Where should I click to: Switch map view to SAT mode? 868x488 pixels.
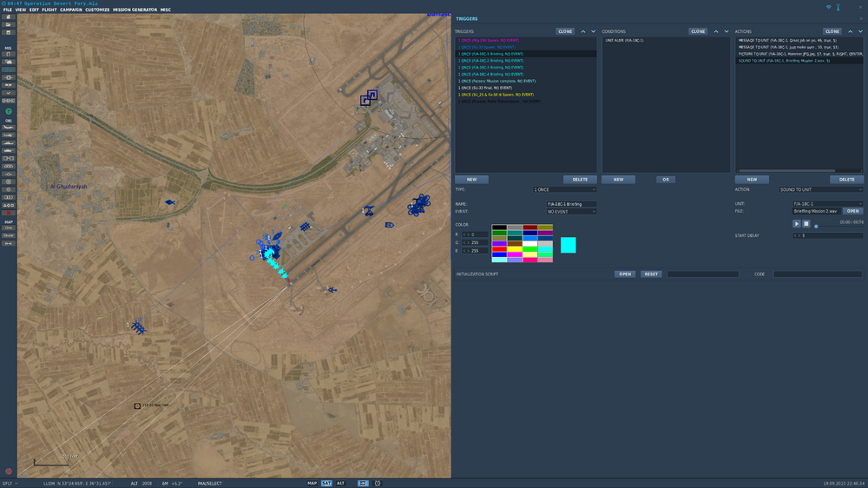[326, 483]
